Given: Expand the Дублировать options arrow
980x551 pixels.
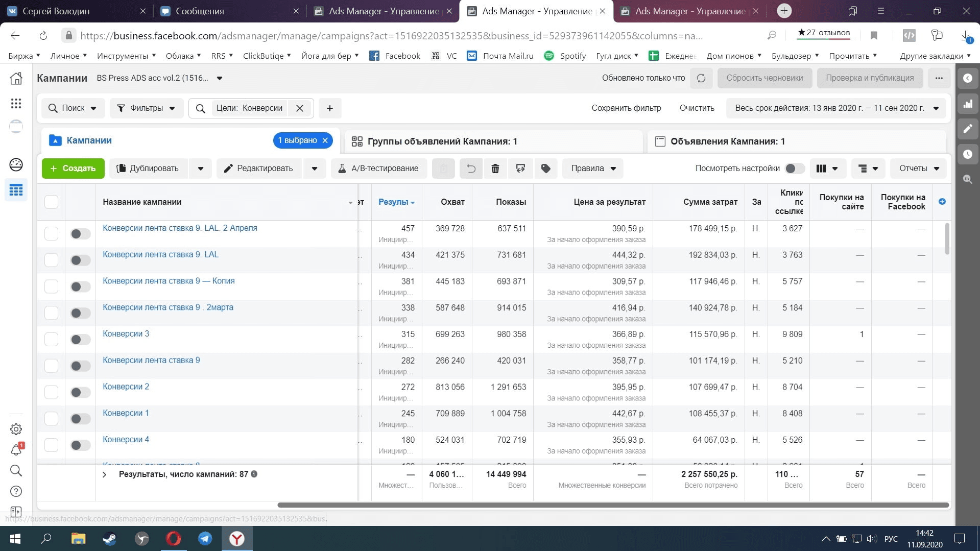Looking at the screenshot, I should click(x=201, y=169).
